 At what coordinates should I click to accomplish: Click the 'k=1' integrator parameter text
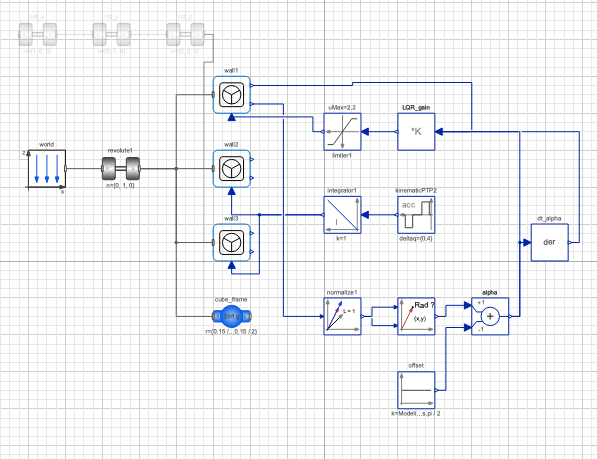pyautogui.click(x=341, y=238)
